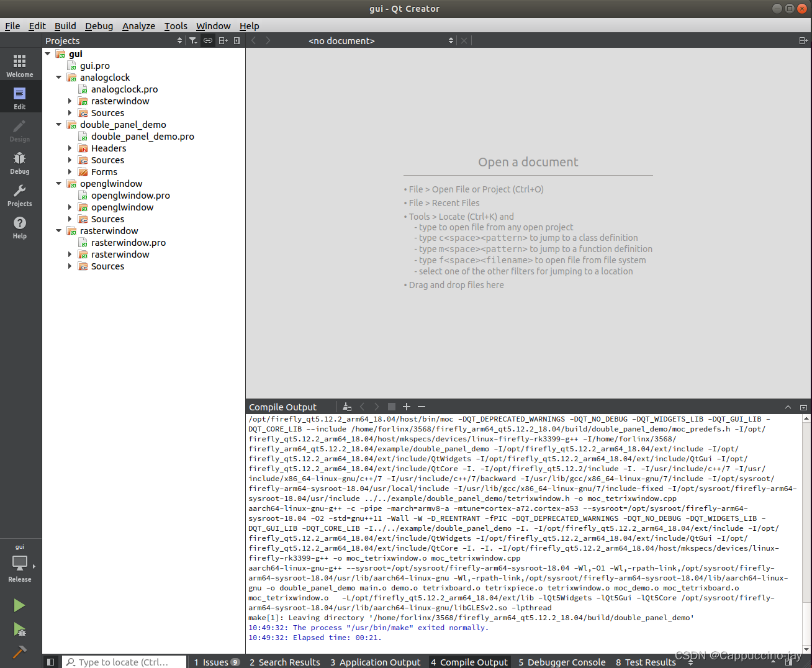Build project with hammer icon

(19, 652)
